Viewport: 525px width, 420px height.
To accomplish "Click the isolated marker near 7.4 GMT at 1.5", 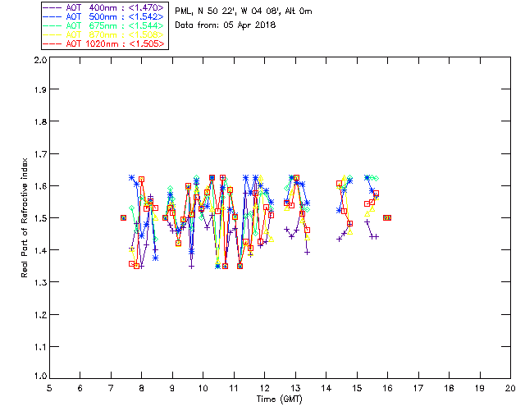I will coord(123,217).
